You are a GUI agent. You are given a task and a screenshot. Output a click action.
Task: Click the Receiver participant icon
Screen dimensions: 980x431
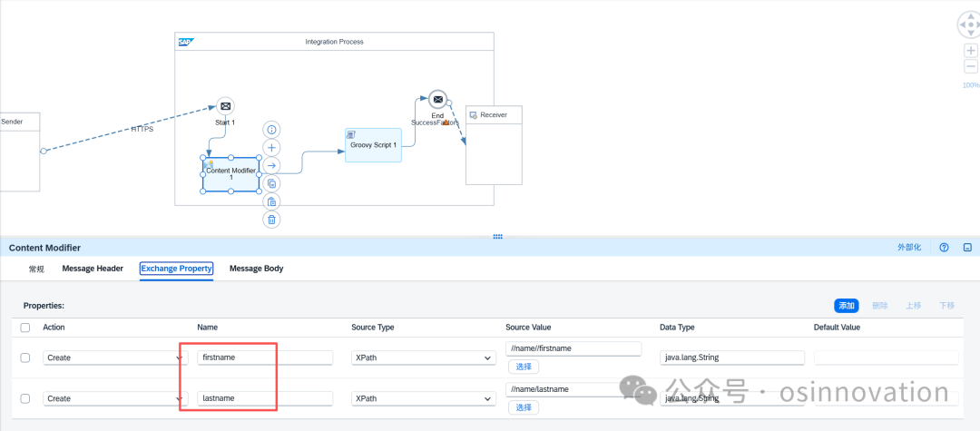click(x=474, y=115)
